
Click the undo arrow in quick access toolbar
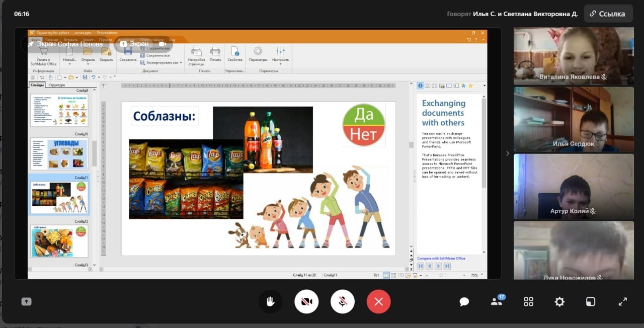point(93,77)
